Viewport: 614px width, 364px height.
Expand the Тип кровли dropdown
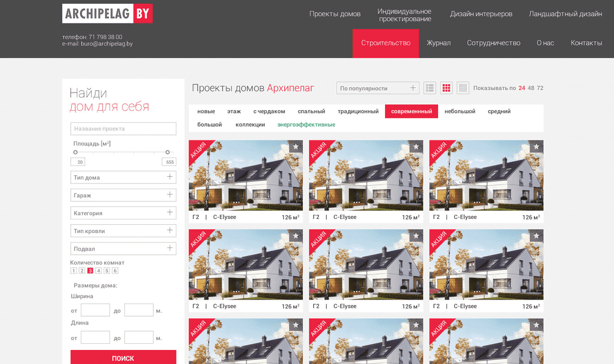click(x=123, y=231)
